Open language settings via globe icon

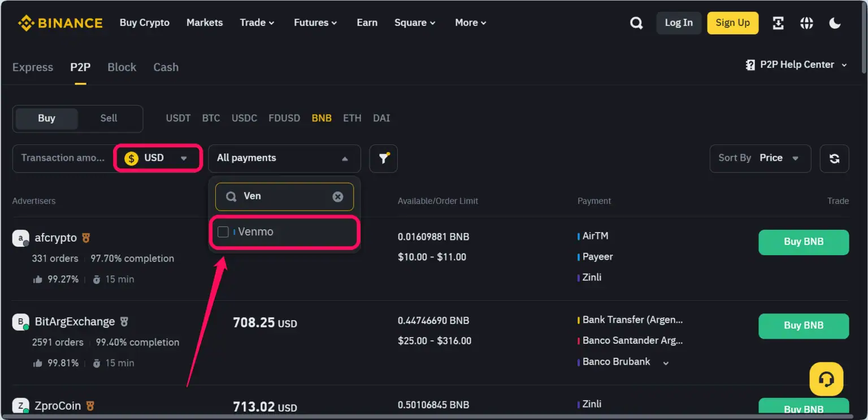806,23
